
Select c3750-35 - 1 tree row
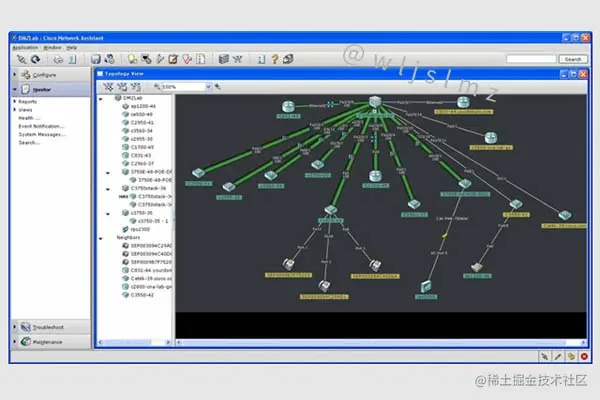153,221
